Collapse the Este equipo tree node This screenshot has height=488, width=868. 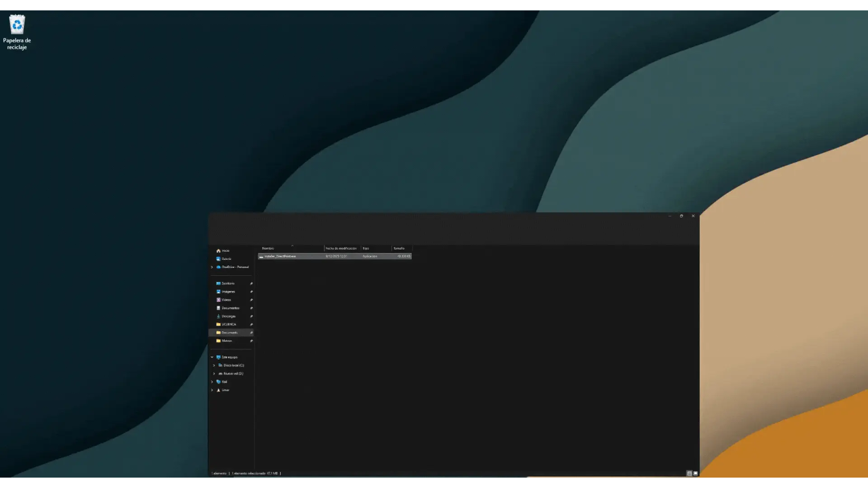[212, 357]
